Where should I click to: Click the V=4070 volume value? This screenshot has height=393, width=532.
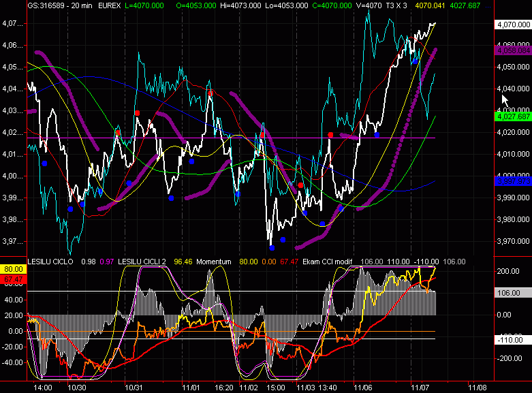(369, 5)
